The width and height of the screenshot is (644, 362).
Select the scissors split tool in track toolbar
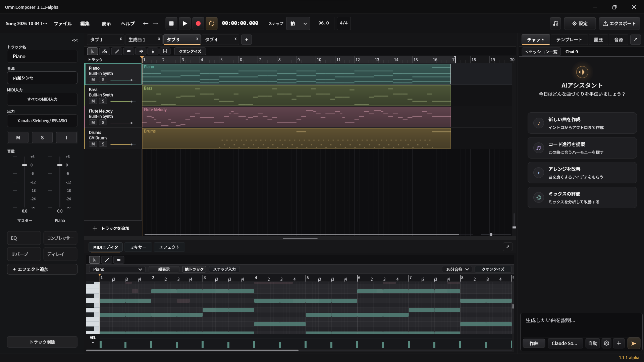(105, 51)
